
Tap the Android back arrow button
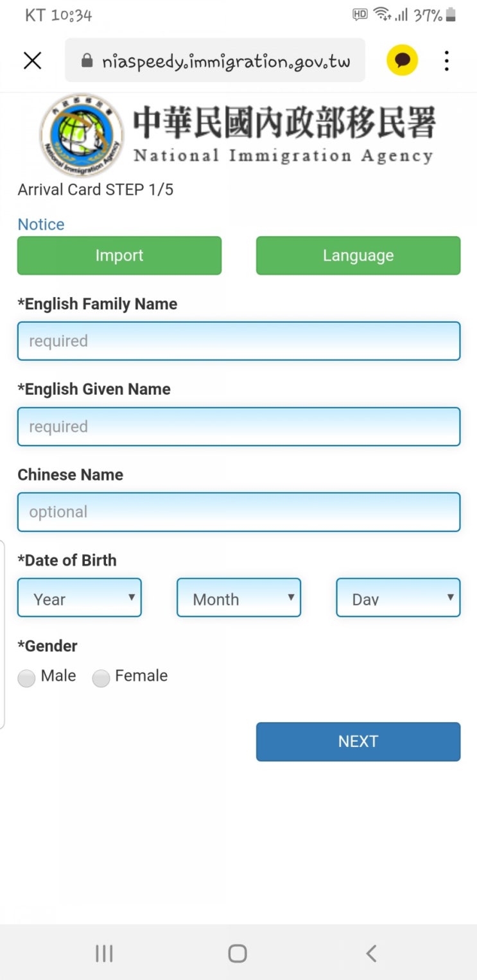coord(371,954)
